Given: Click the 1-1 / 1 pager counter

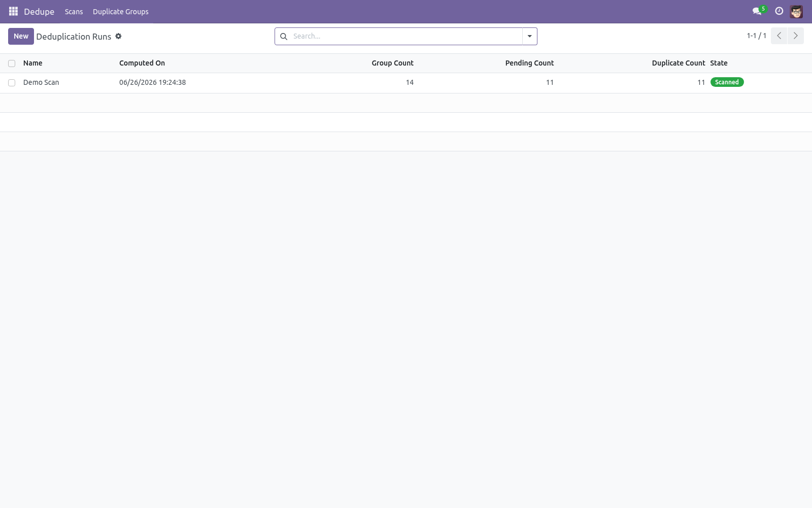Looking at the screenshot, I should (x=756, y=36).
